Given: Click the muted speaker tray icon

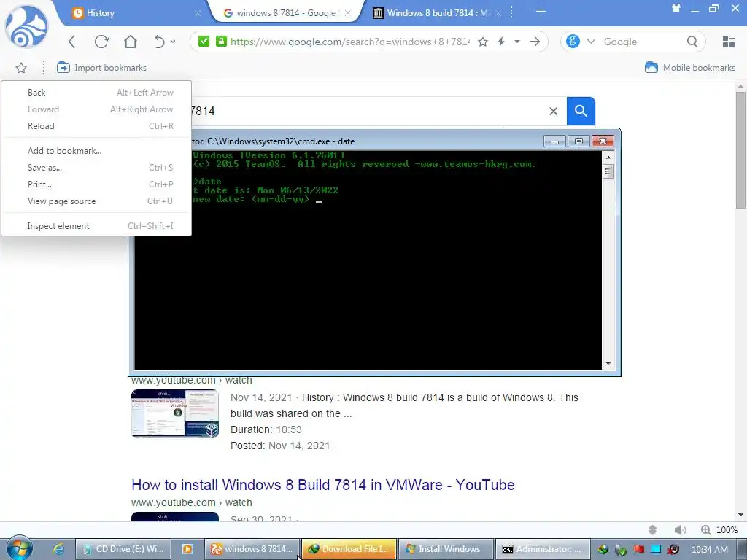Looking at the screenshot, I should point(673,550).
